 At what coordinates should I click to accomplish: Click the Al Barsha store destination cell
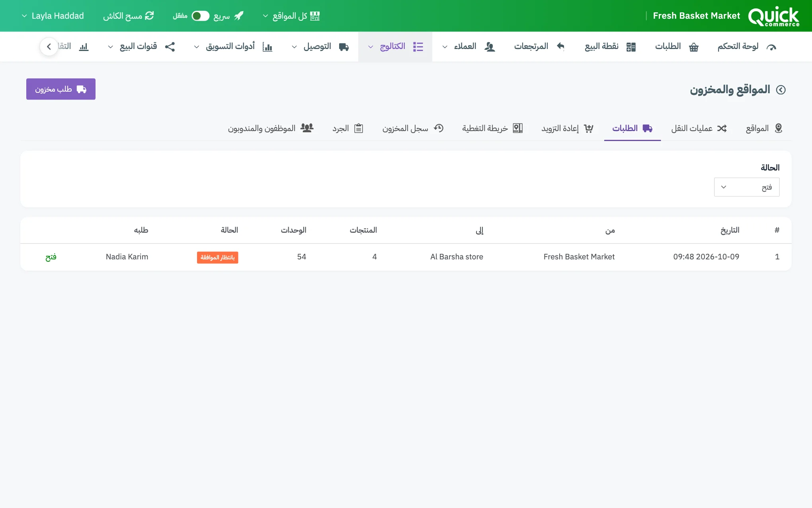(x=457, y=257)
